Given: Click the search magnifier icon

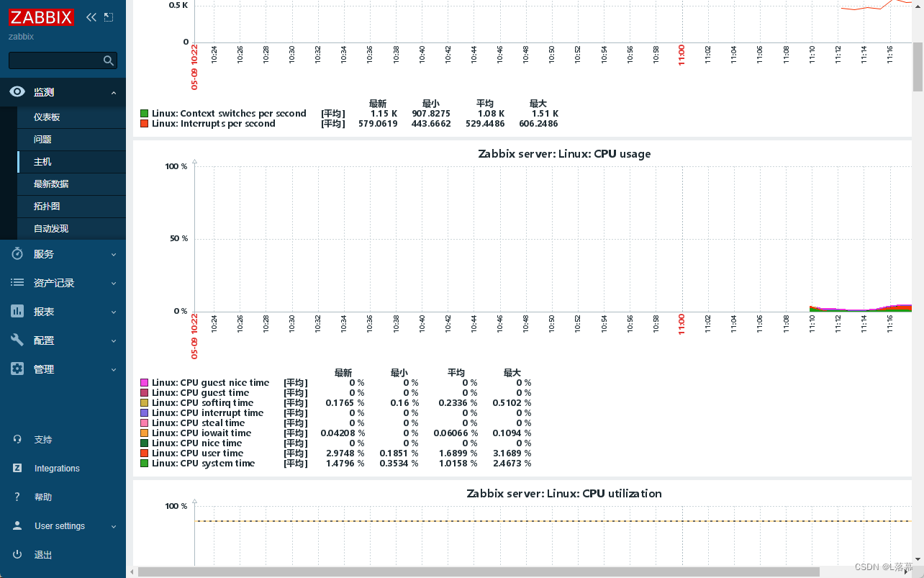Looking at the screenshot, I should click(x=109, y=60).
